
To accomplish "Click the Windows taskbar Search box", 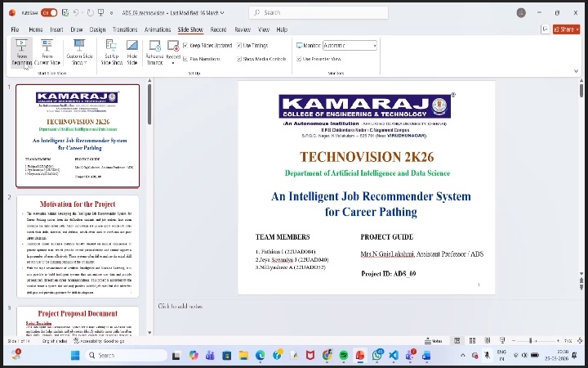I will tap(126, 355).
